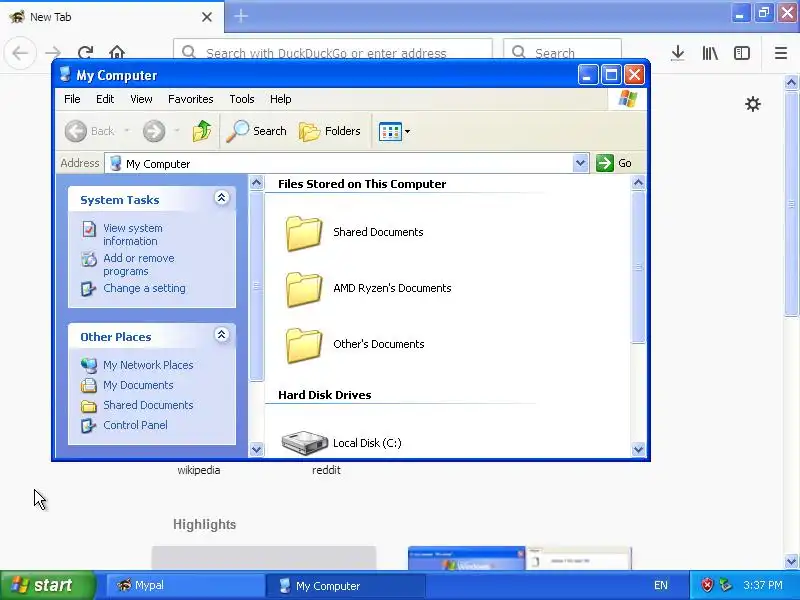800x600 pixels.
Task: Open My Network Places link
Action: tap(148, 365)
